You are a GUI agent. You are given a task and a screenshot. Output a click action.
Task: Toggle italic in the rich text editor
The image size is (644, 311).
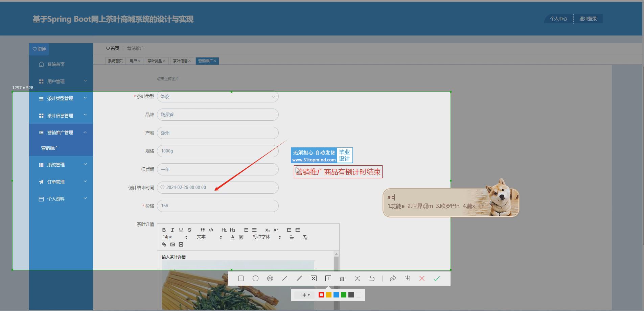pos(172,230)
